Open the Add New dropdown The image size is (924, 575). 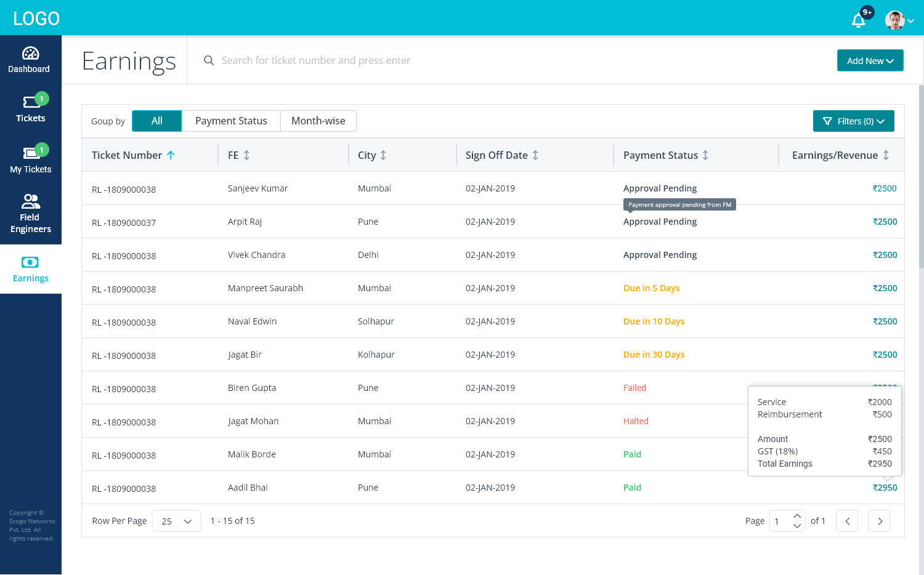870,60
